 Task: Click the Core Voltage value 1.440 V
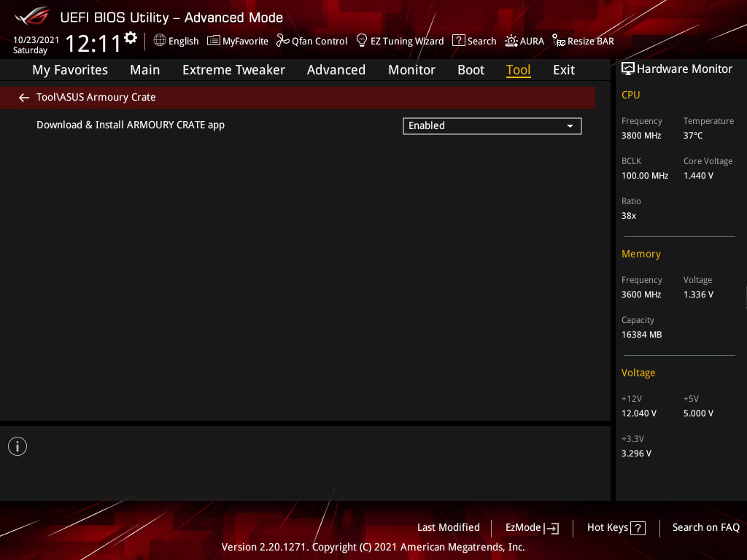tap(698, 176)
